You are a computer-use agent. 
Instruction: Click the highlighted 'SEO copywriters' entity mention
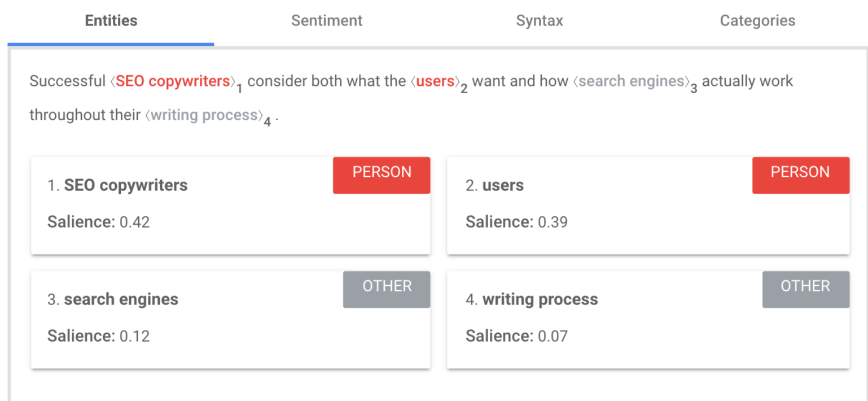[x=173, y=81]
